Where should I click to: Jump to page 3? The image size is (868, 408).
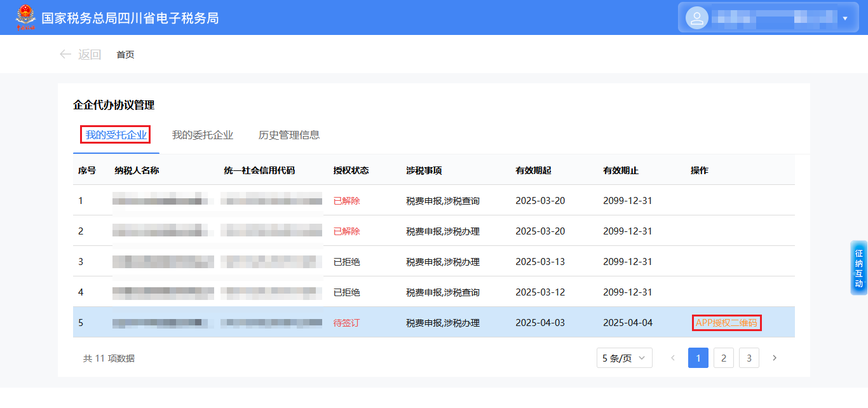click(749, 358)
